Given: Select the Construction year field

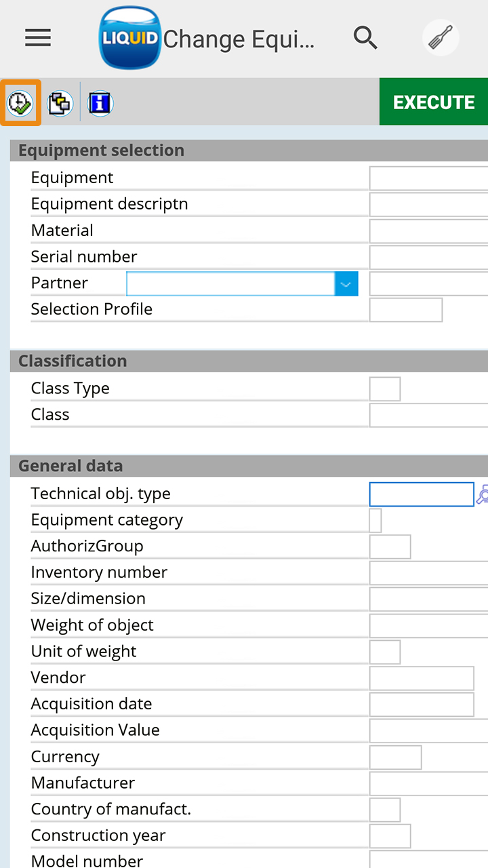Looking at the screenshot, I should [x=390, y=836].
